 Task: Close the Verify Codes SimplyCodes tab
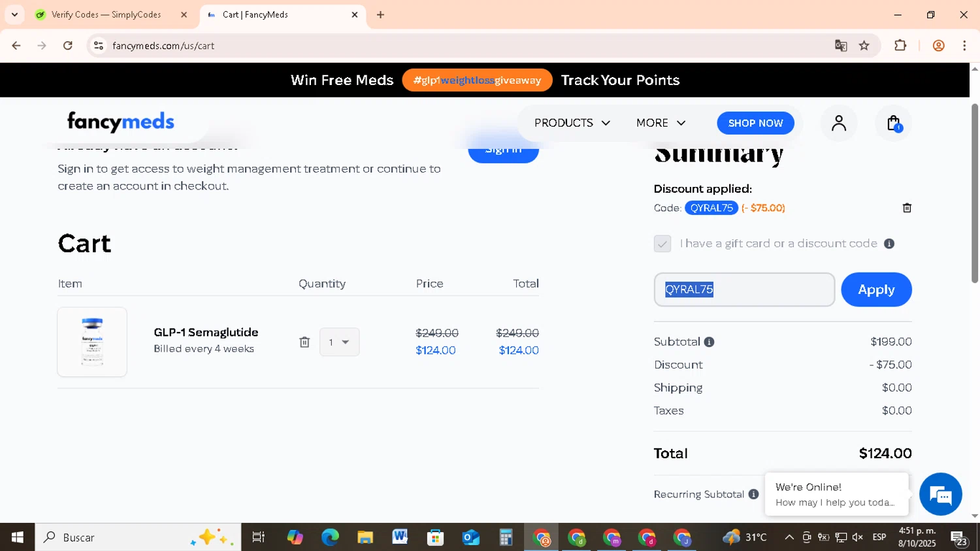point(184,14)
